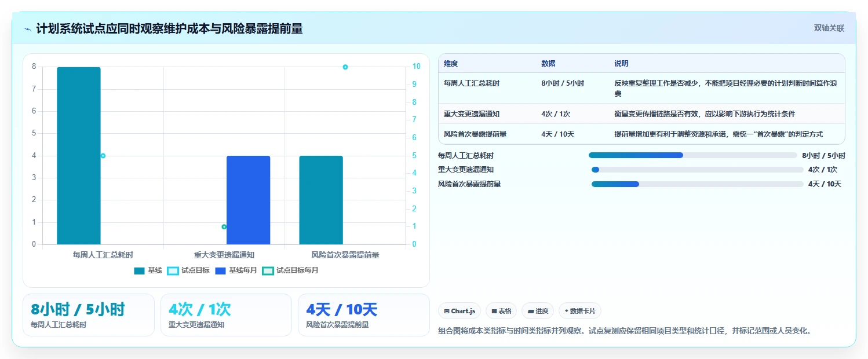Toggle the 基线每月 legend item
The width and height of the screenshot is (868, 359).
(x=236, y=270)
